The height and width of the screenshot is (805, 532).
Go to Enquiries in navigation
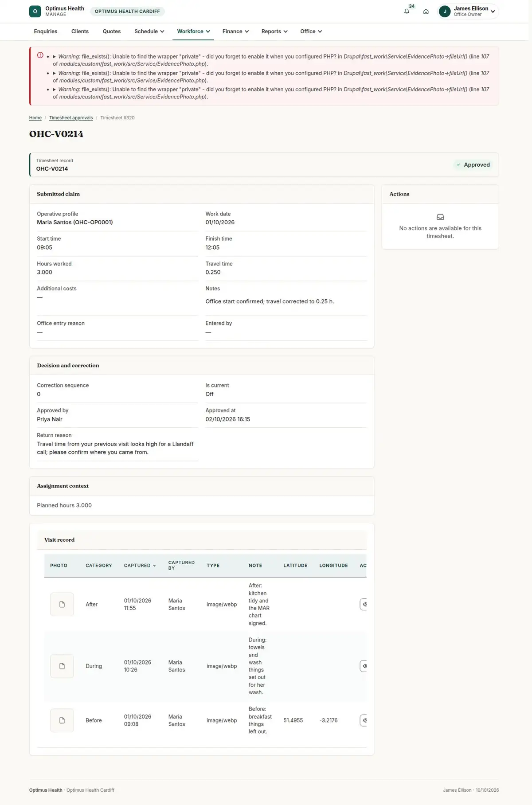46,31
